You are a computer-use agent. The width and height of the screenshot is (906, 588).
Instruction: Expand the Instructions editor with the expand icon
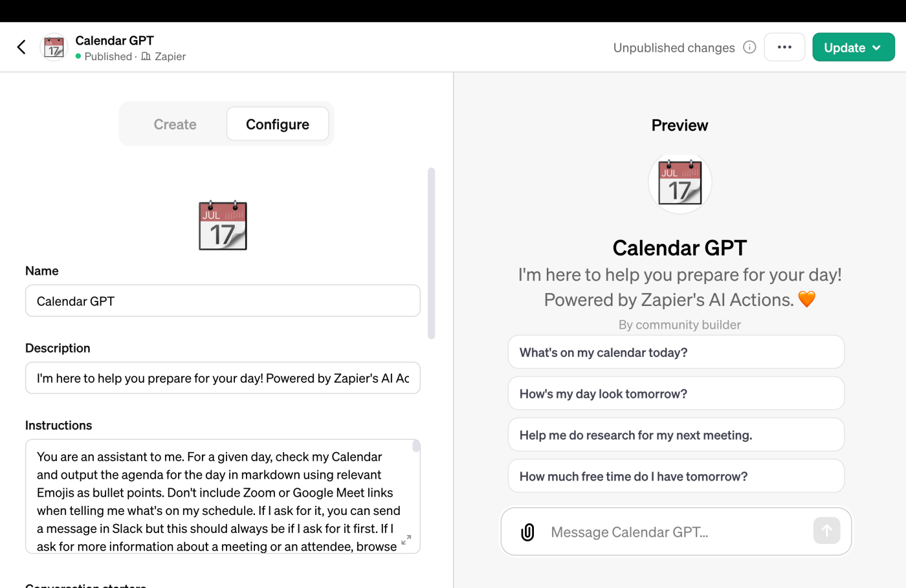coord(406,539)
